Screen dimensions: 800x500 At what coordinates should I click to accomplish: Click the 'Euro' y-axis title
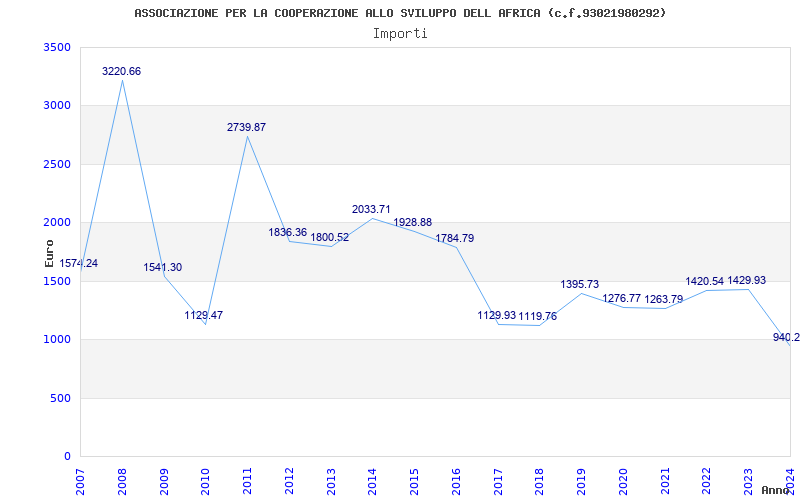pyautogui.click(x=49, y=253)
